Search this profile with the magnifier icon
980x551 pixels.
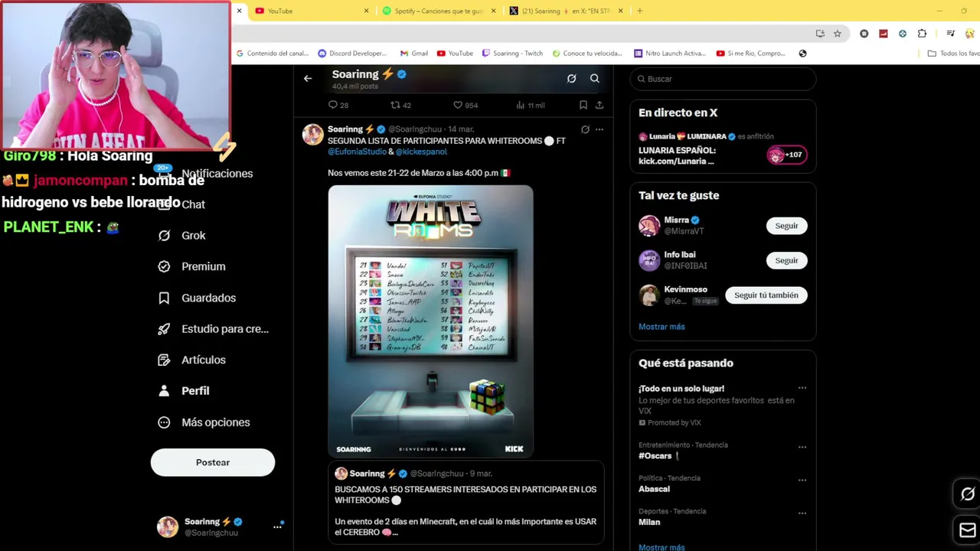tap(595, 79)
